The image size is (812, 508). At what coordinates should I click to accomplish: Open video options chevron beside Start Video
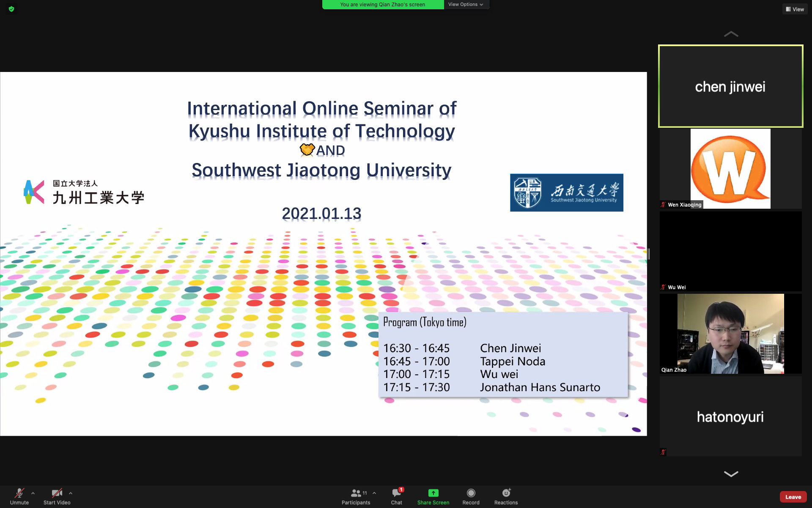pyautogui.click(x=71, y=493)
